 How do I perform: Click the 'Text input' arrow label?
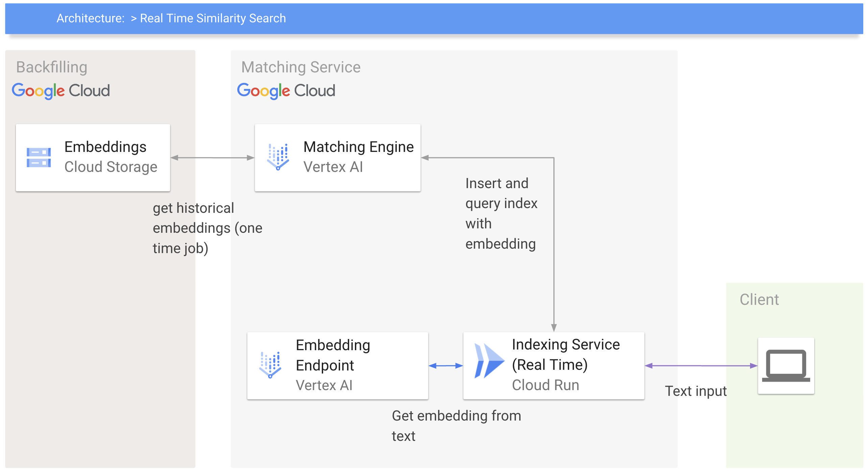pos(696,391)
